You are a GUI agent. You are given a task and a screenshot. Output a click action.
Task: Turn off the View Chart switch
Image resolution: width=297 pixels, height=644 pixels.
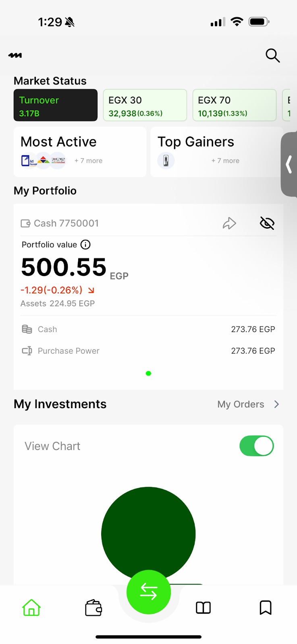tap(256, 446)
